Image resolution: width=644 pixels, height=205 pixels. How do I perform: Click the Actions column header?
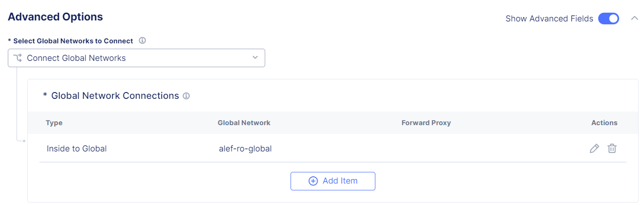[605, 123]
